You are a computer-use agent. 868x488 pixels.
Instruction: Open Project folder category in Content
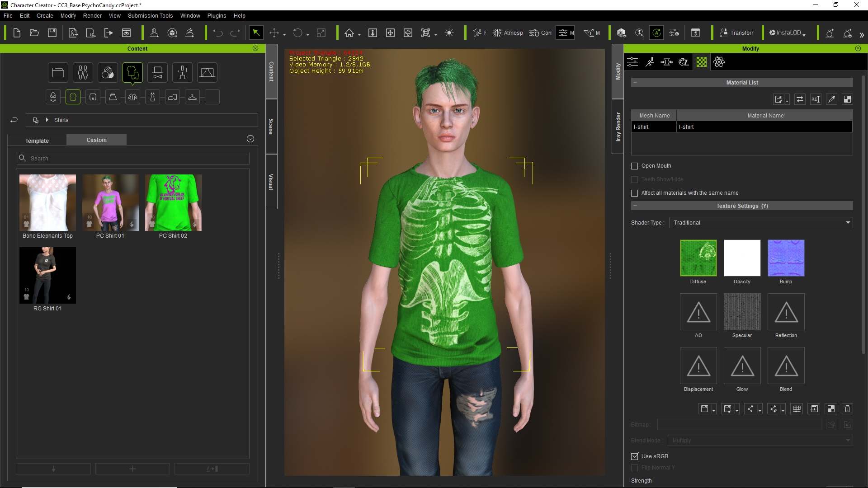click(58, 73)
